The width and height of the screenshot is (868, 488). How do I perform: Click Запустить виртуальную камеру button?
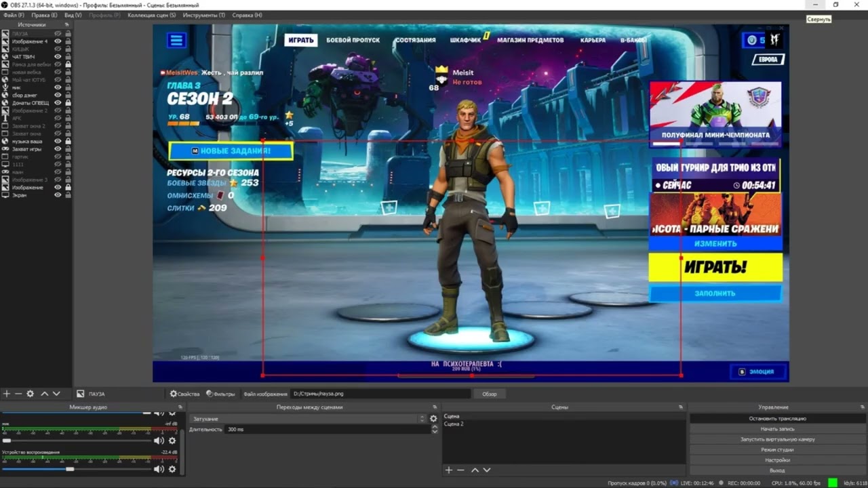point(778,439)
